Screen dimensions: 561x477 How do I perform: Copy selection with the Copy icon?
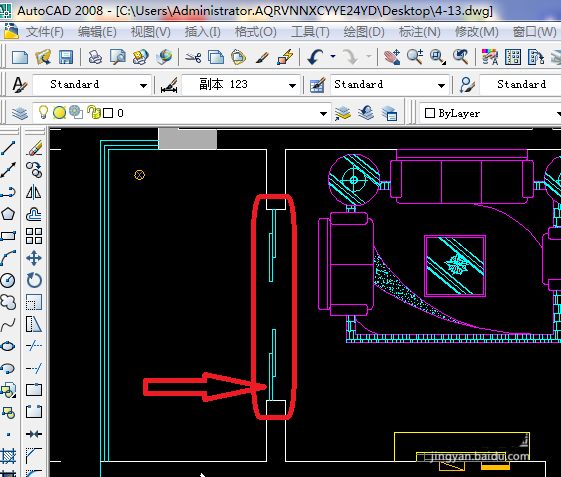tap(216, 57)
